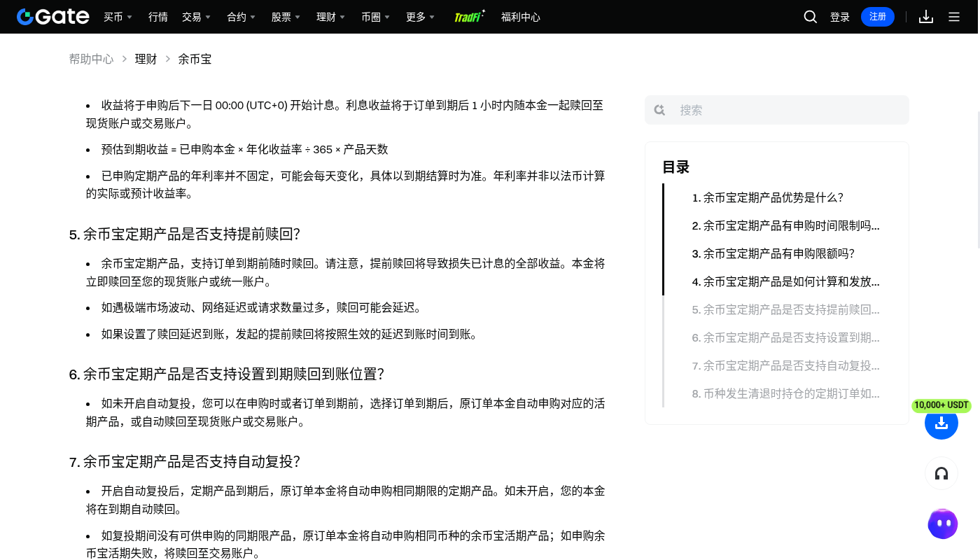The width and height of the screenshot is (980, 560).
Task: Click the TradFi logo in navigation
Action: pyautogui.click(x=469, y=17)
